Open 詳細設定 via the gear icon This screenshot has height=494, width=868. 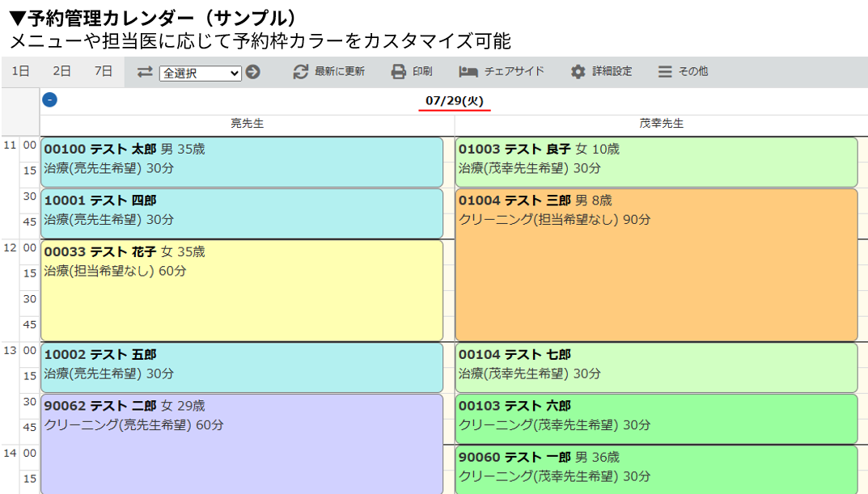(578, 72)
